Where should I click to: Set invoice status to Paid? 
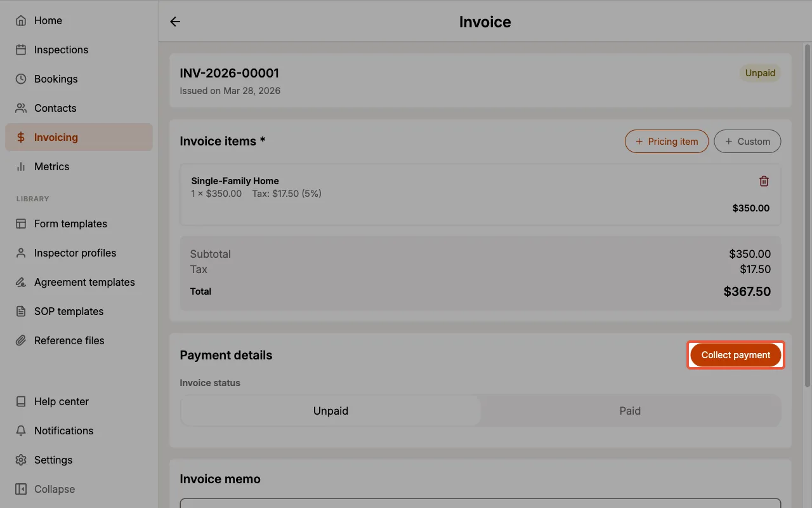630,411
